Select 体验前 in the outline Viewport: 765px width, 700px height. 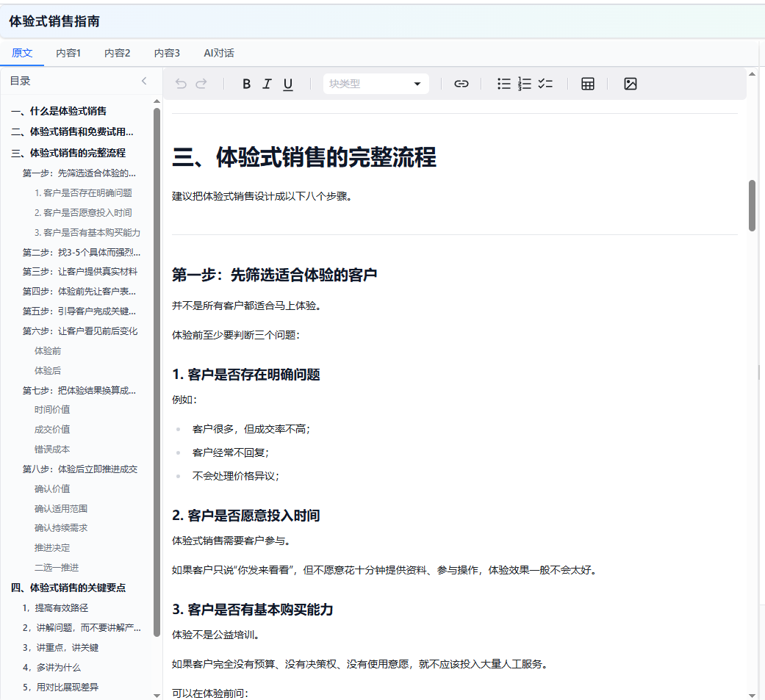(48, 351)
